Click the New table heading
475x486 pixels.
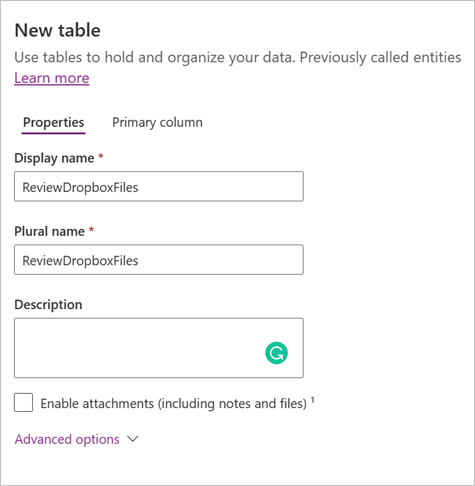58,30
